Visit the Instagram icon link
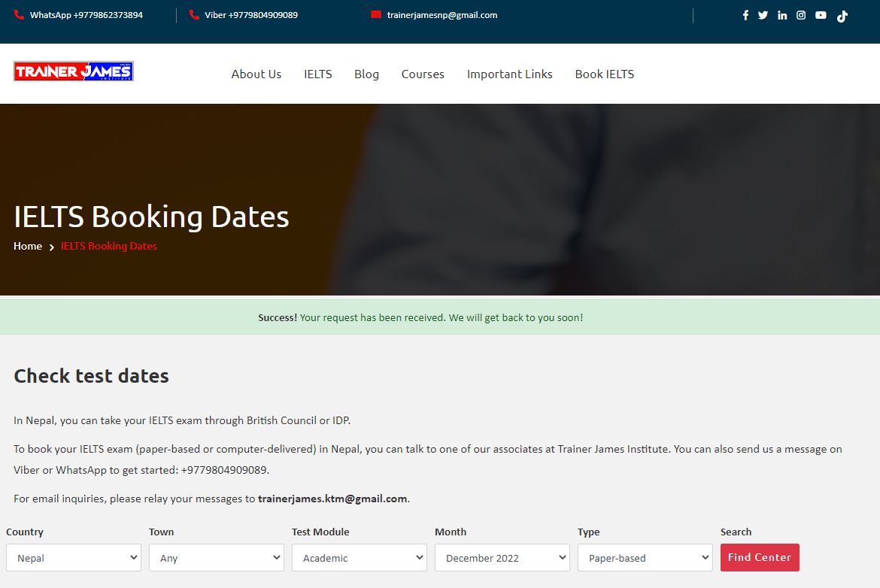Image resolution: width=880 pixels, height=588 pixels. (801, 15)
